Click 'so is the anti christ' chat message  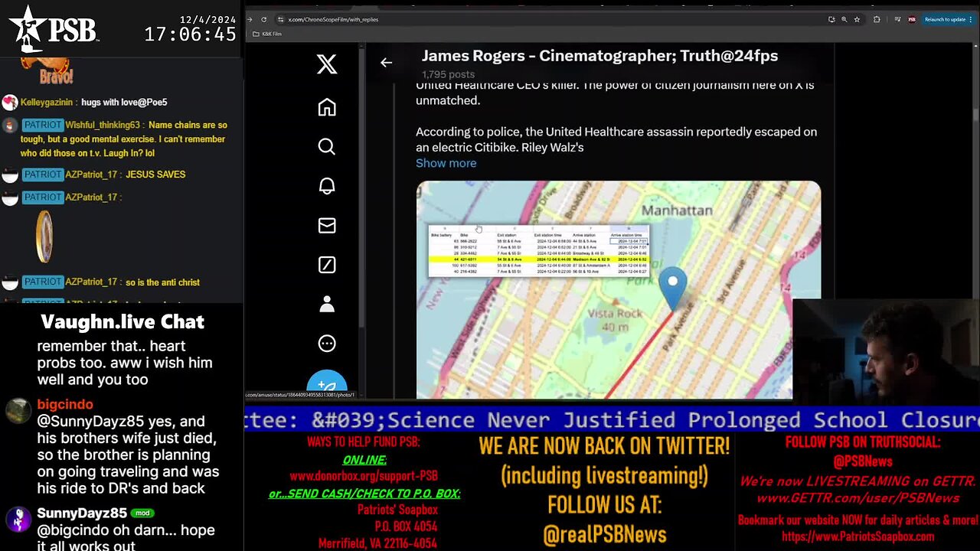pos(162,282)
